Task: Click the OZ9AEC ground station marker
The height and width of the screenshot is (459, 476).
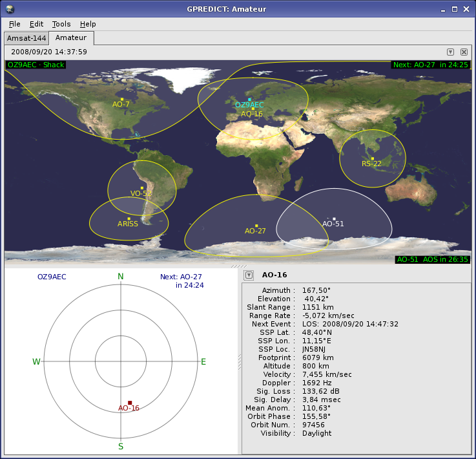Action: tap(249, 100)
